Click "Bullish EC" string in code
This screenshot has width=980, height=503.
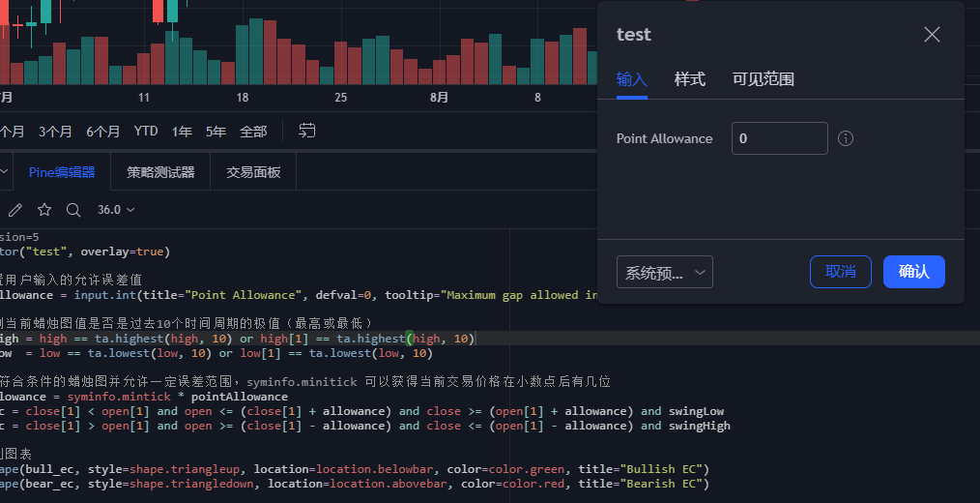coord(664,469)
